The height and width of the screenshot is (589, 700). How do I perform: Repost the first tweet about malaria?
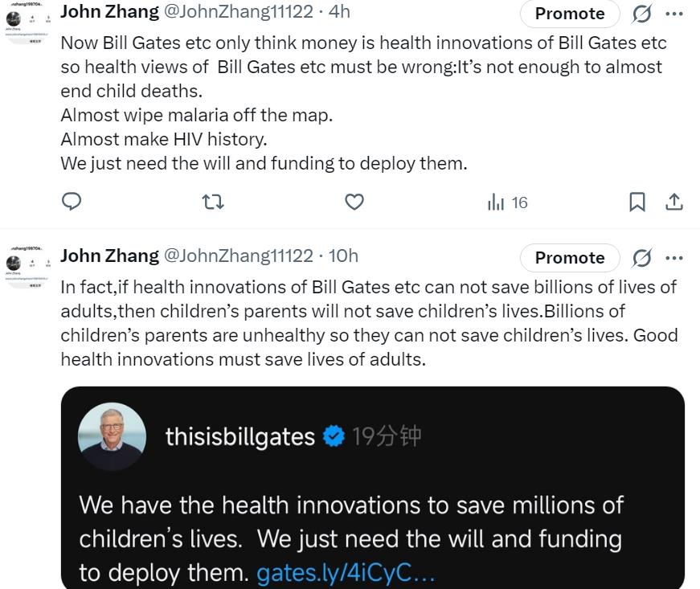[213, 202]
